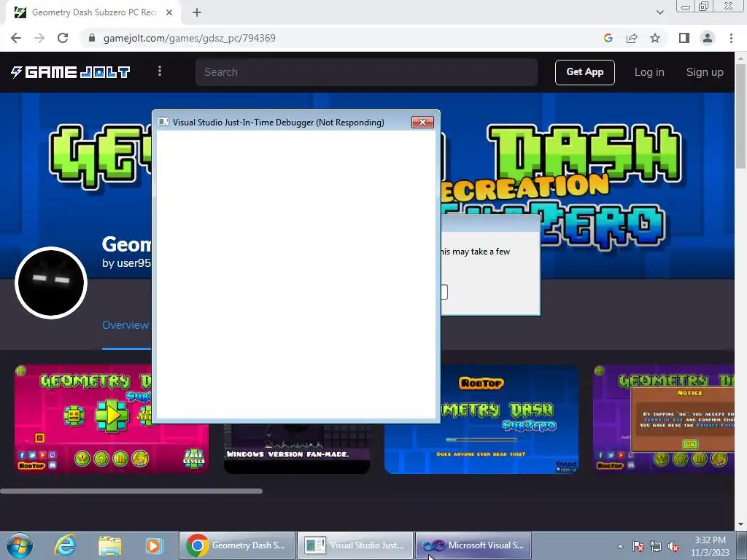Image resolution: width=747 pixels, height=560 pixels.
Task: Open Chrome profile avatar menu
Action: tap(708, 38)
